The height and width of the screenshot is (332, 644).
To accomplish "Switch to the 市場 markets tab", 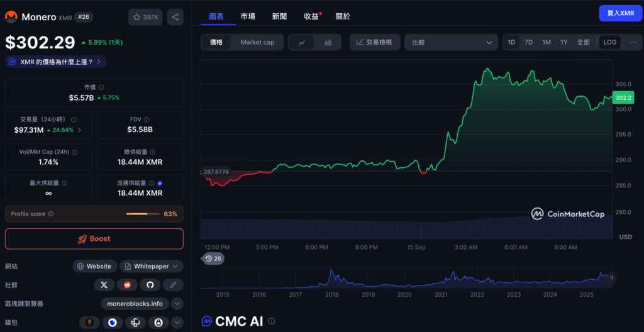I will coord(248,16).
